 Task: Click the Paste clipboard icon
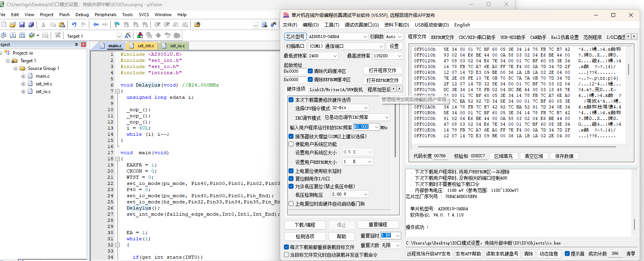(x=62, y=25)
